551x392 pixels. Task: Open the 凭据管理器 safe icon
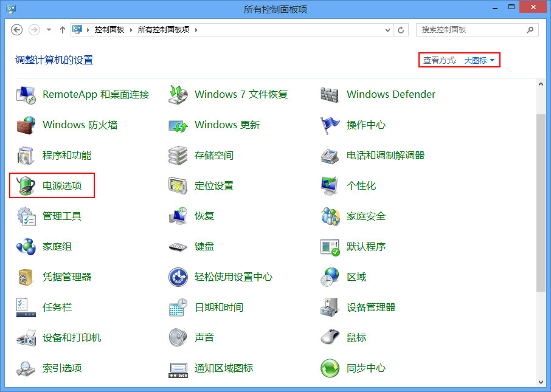(x=26, y=277)
